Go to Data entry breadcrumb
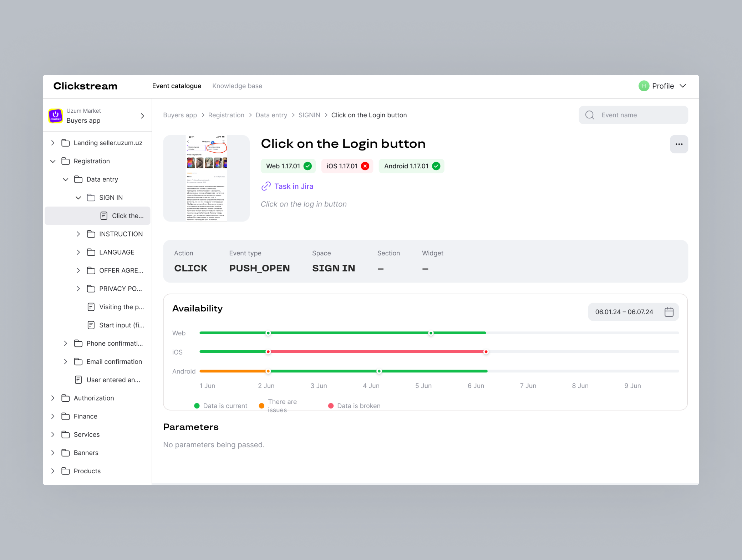The width and height of the screenshot is (742, 560). pyautogui.click(x=271, y=115)
